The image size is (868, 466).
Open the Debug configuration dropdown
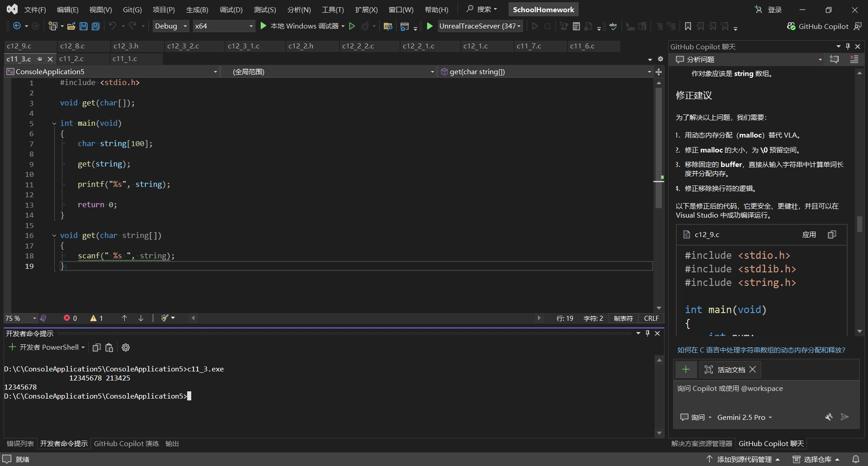[x=171, y=26]
